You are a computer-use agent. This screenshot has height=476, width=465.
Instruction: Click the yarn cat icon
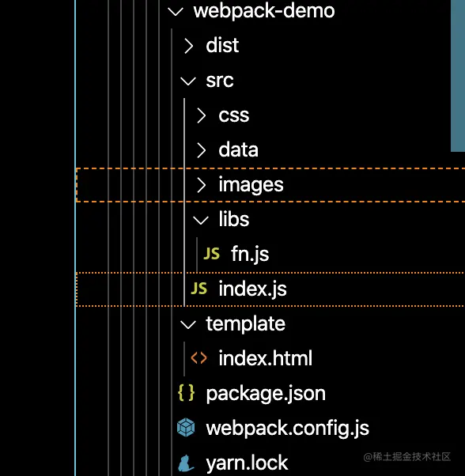186,463
